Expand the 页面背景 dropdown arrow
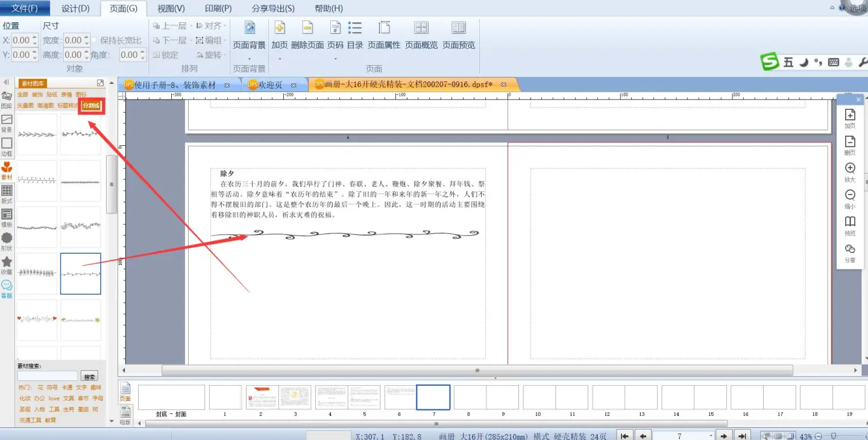 tap(249, 58)
